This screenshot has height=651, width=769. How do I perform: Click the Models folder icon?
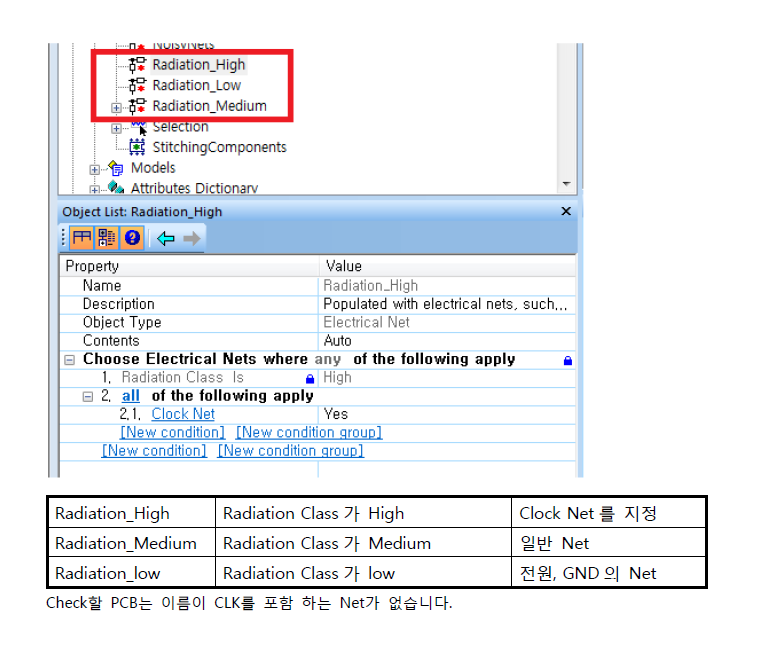click(x=116, y=168)
